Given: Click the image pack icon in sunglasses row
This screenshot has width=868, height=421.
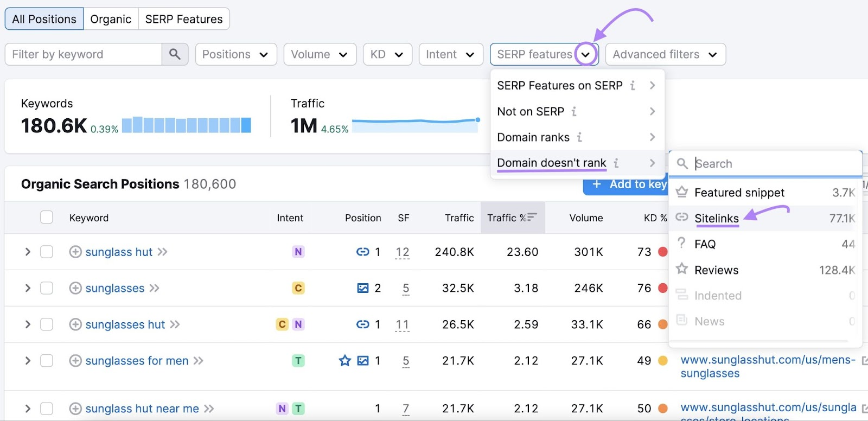Looking at the screenshot, I should coord(362,288).
